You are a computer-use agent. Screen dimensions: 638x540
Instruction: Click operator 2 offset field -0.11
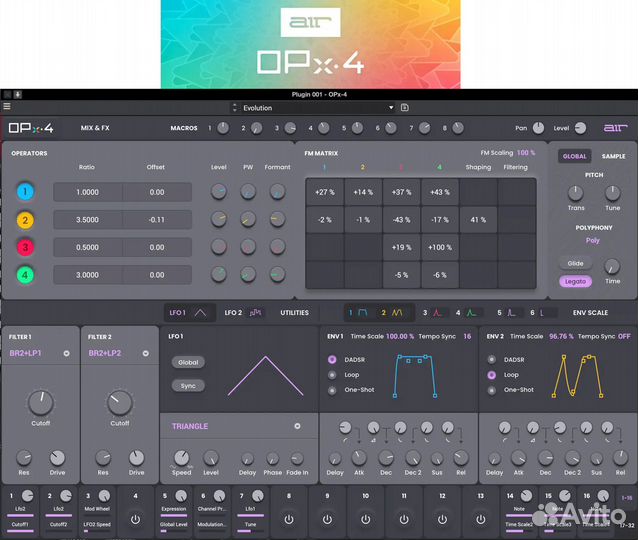(157, 220)
